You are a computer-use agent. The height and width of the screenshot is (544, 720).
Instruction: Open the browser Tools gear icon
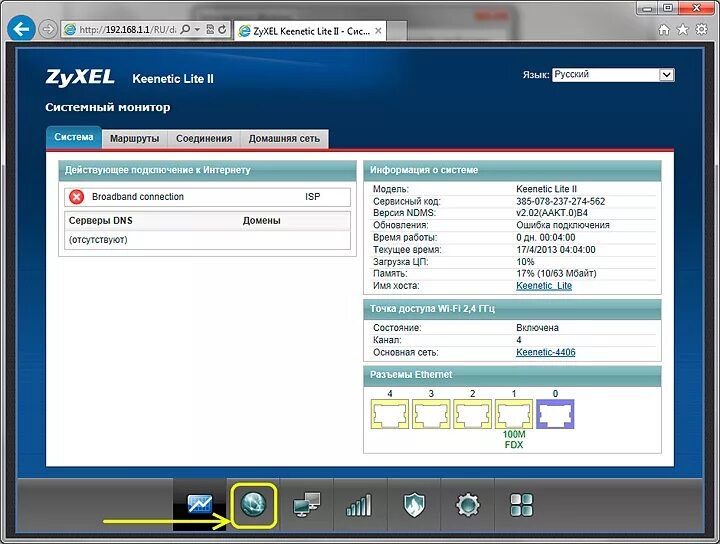[x=702, y=30]
